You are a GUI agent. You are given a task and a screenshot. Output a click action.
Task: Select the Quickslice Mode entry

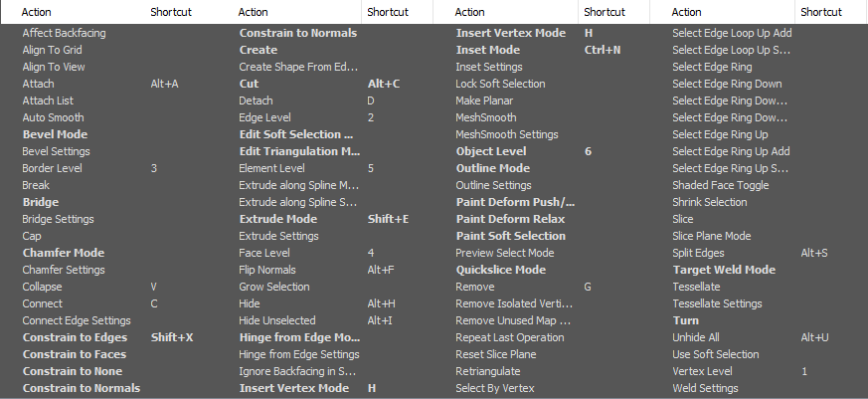(x=501, y=270)
